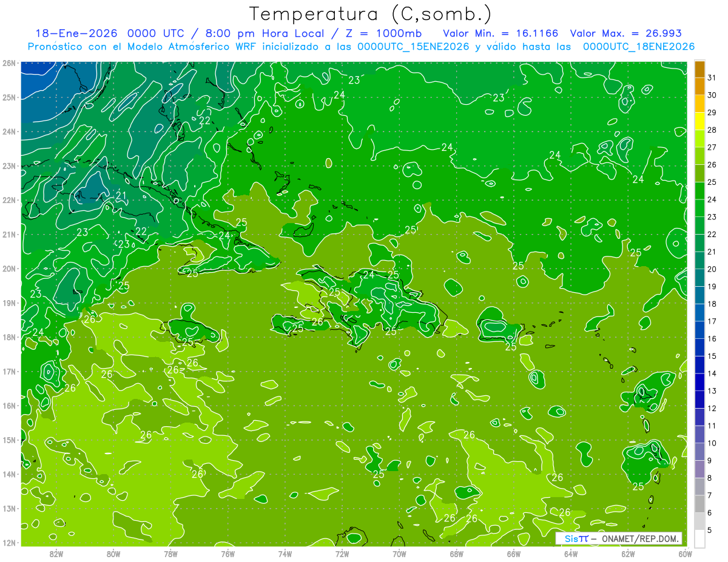The image size is (728, 562).
Task: Click the SisTT – ONAMET/REP.DOM. logo box
Action: point(618,538)
